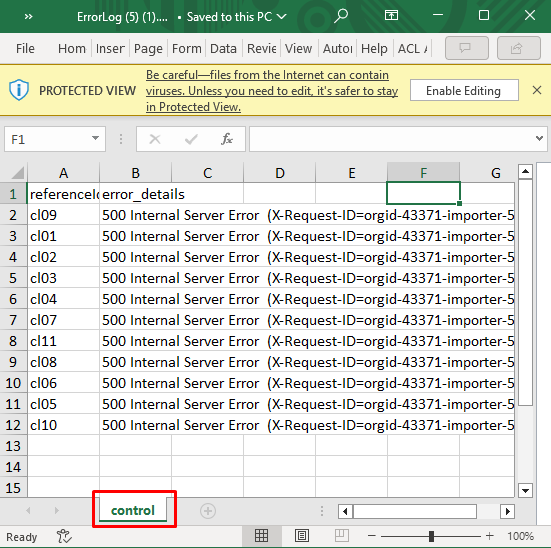Screen dimensions: 551x548
Task: Close the Protected View message bar
Action: pos(537,90)
